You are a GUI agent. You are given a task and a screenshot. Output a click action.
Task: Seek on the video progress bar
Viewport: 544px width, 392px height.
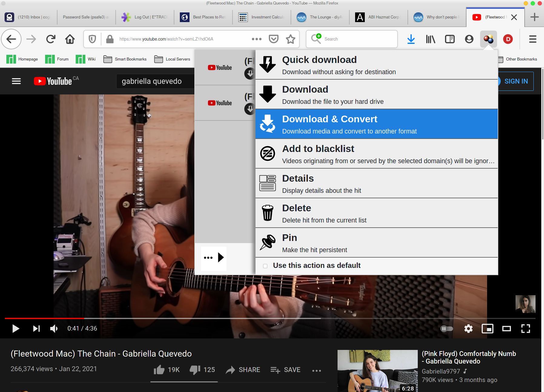tap(270, 318)
